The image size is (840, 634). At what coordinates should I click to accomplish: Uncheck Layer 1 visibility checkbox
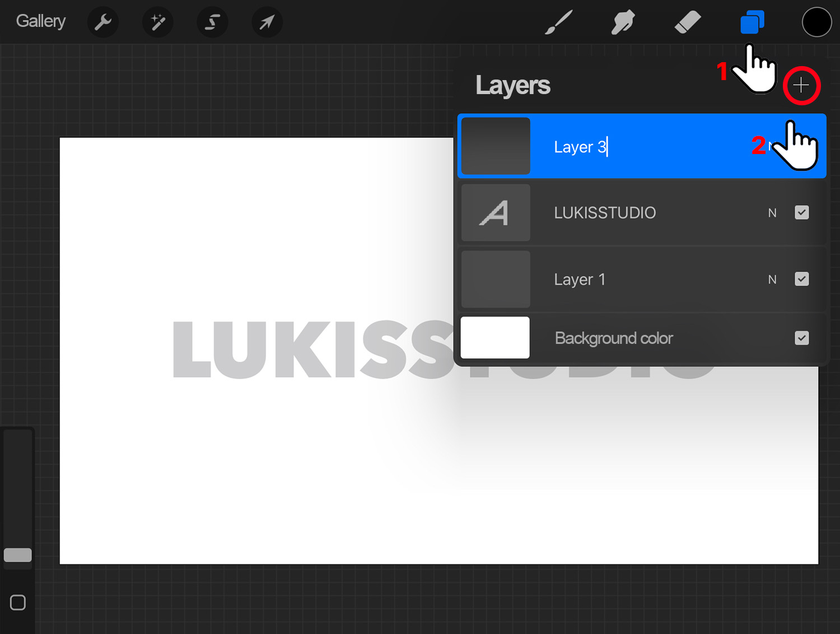click(x=801, y=279)
